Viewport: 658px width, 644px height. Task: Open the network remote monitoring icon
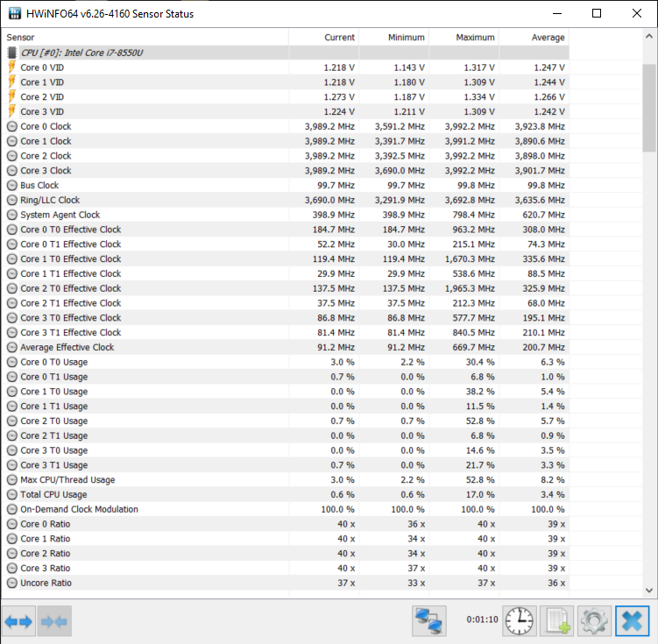point(428,621)
